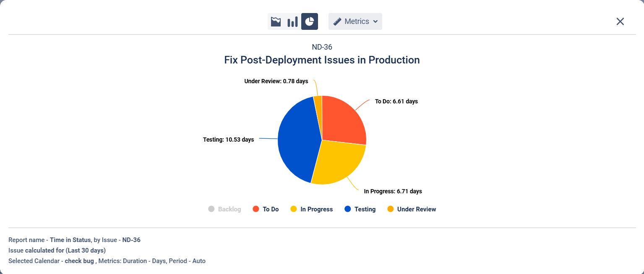Enable the greyed-out Backlog legend label
The height and width of the screenshot is (274, 644).
click(229, 209)
